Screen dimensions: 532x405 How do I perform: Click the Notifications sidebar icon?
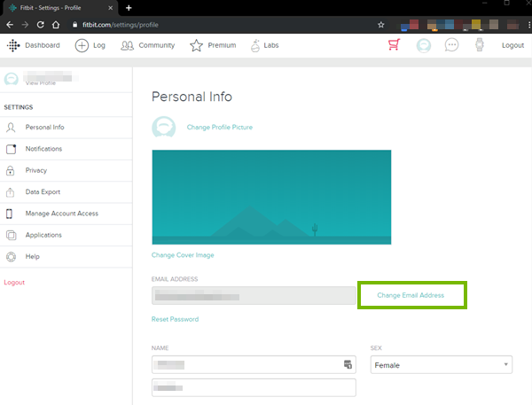coord(11,149)
